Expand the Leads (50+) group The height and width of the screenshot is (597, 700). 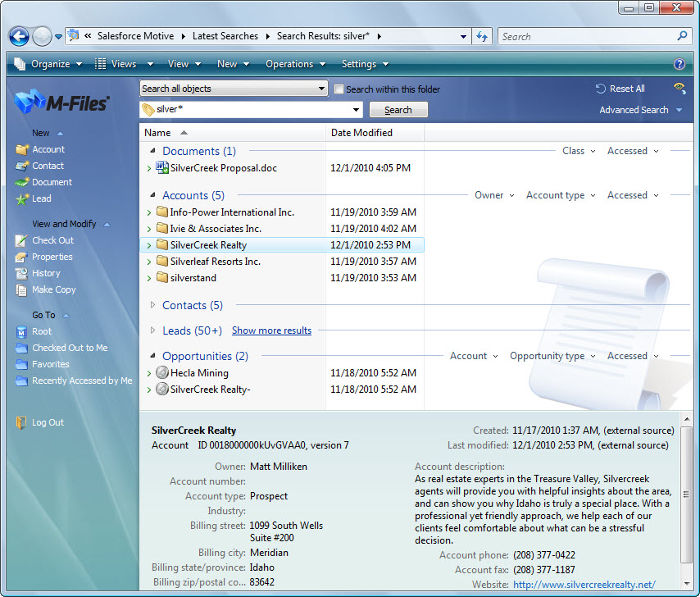(x=152, y=330)
